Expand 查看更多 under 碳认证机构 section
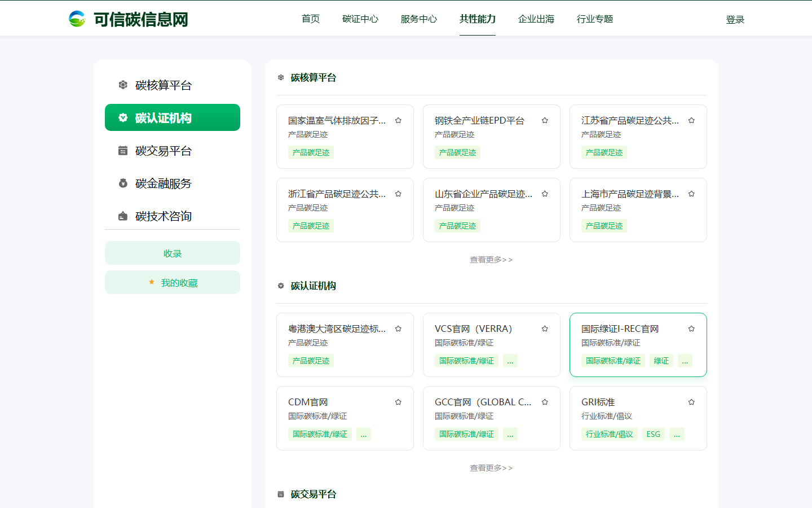The height and width of the screenshot is (508, 812). 492,468
